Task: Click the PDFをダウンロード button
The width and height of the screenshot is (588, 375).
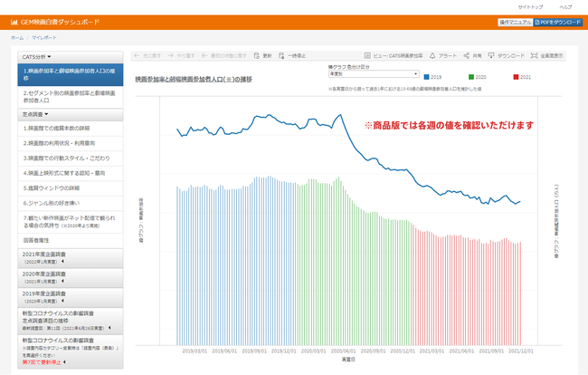Action: click(557, 21)
